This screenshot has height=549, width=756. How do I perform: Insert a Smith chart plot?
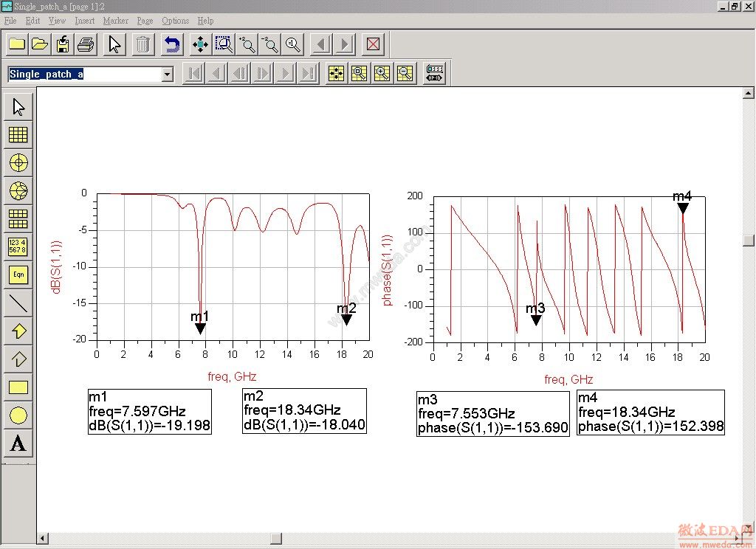18,190
